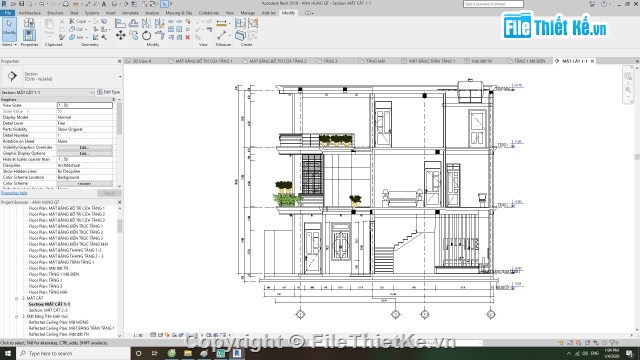Click Edit for Graphic Display Options

[84, 153]
